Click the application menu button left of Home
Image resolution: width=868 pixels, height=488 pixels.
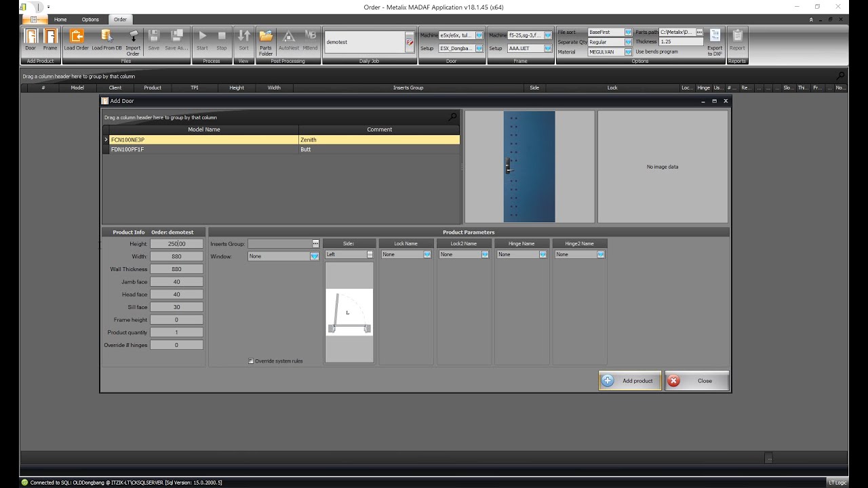click(34, 20)
